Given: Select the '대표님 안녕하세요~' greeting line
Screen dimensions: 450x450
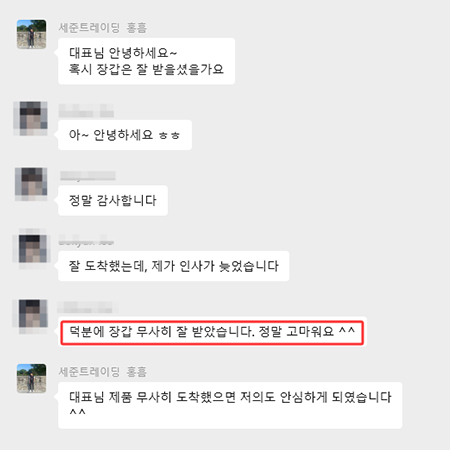Looking at the screenshot, I should click(123, 53).
